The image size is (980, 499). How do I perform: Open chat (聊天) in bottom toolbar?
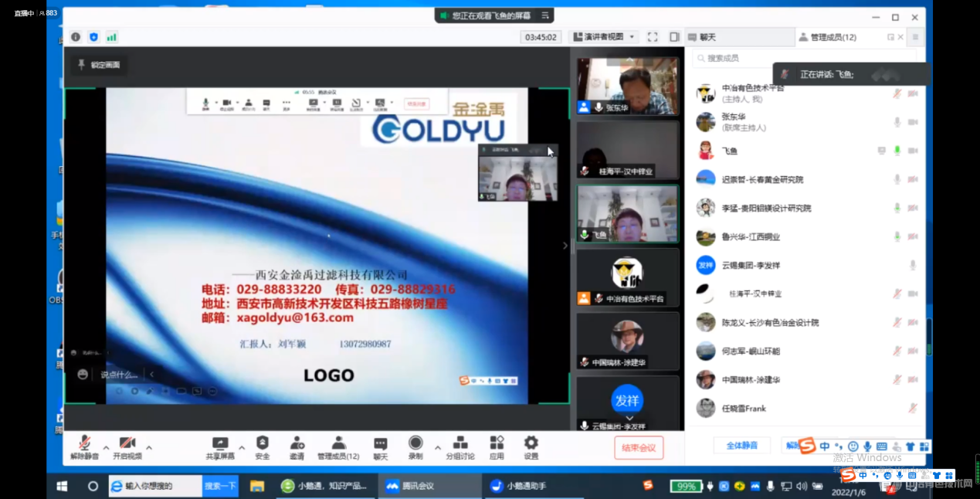381,443
